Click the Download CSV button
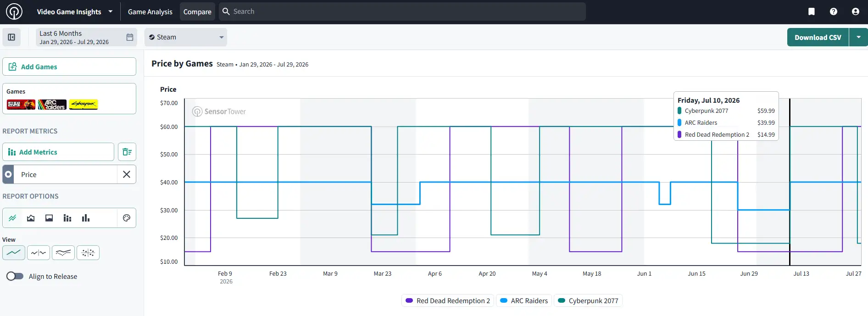This screenshot has height=316, width=868. [818, 37]
